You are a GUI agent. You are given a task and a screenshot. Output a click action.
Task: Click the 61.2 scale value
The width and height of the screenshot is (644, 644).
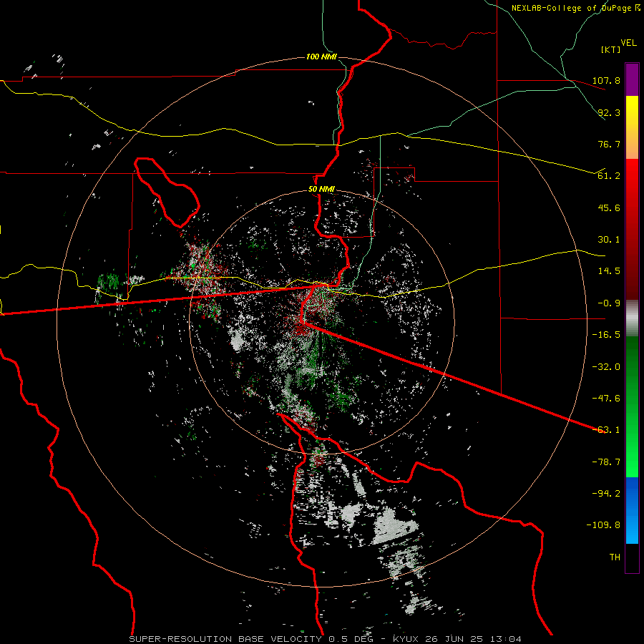pos(609,176)
